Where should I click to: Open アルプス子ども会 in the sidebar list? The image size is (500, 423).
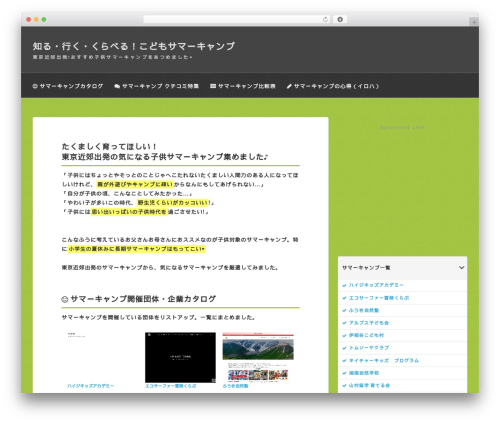(369, 323)
